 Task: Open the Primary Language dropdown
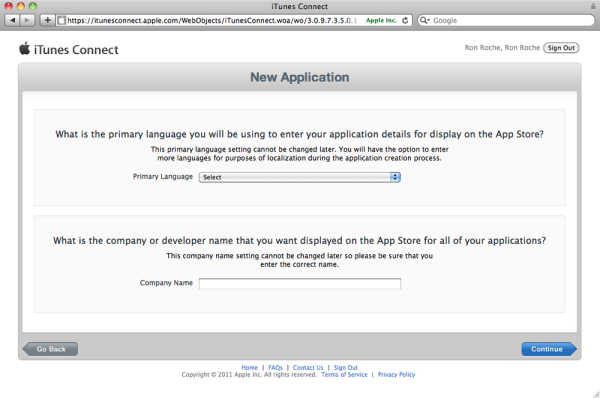[x=300, y=177]
